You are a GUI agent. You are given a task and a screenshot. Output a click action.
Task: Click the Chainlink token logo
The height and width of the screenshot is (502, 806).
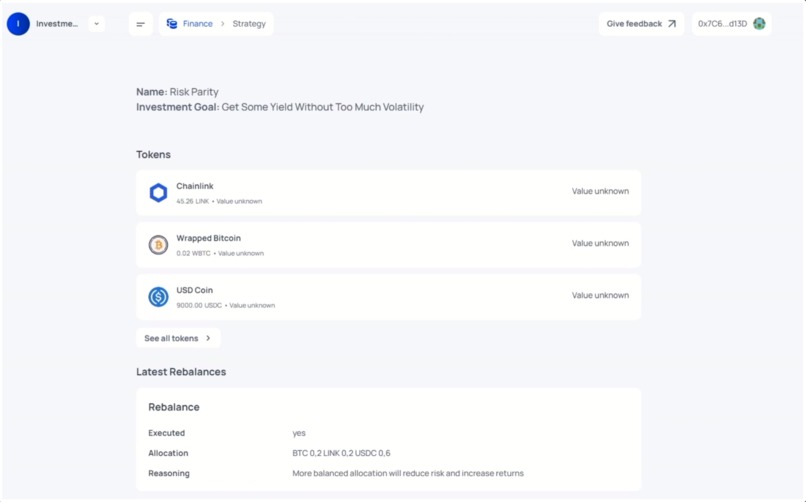point(158,193)
